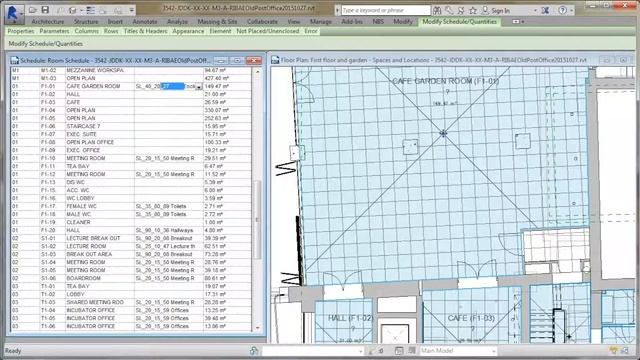
Task: Click in the keyword search field
Action: (x=386, y=10)
